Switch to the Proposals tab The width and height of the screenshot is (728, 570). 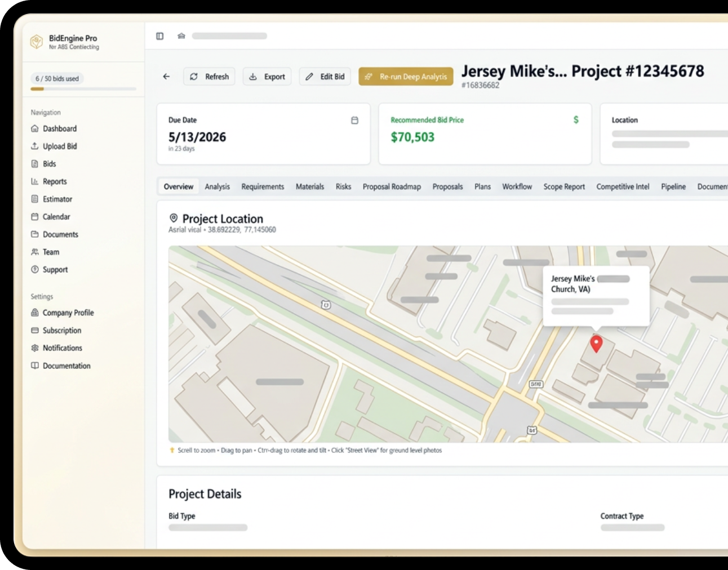coord(447,186)
